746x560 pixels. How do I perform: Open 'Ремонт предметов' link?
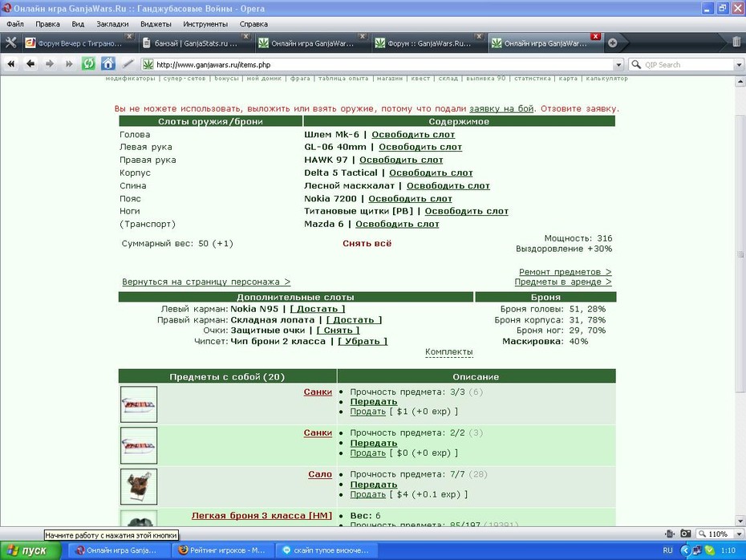(565, 272)
